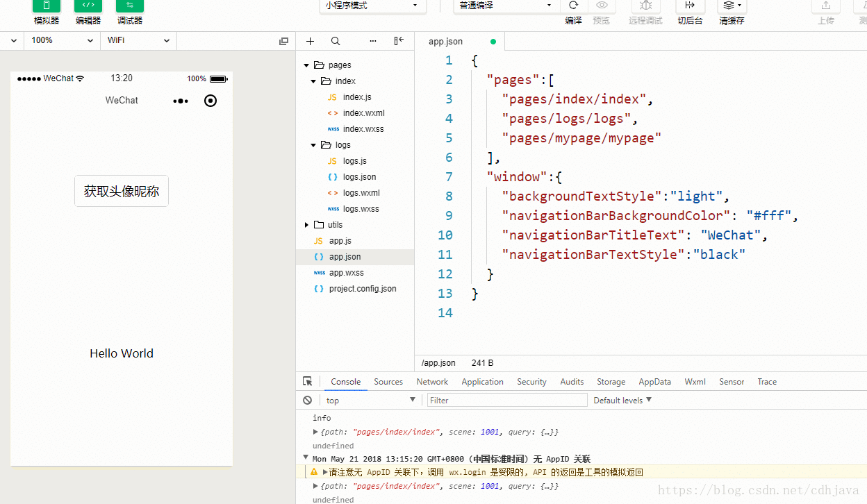Click the Hello World text

tap(122, 353)
